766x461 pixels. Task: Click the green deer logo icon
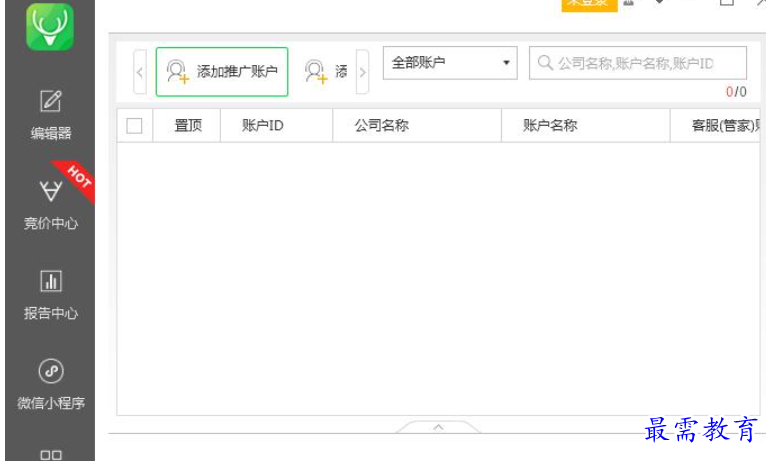(49, 27)
